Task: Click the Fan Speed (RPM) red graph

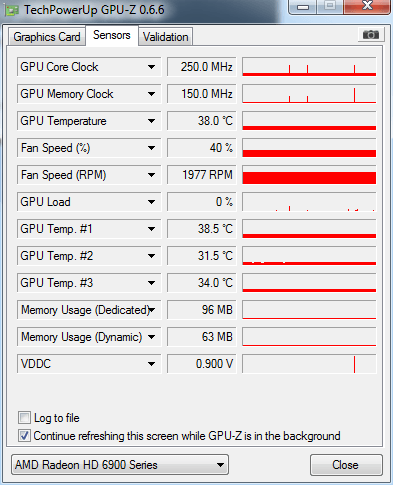Action: (309, 175)
